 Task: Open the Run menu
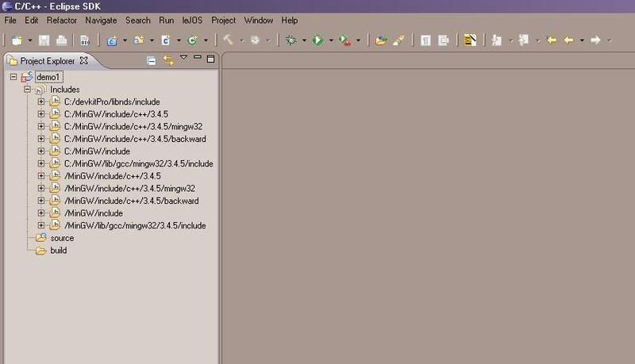click(x=166, y=21)
